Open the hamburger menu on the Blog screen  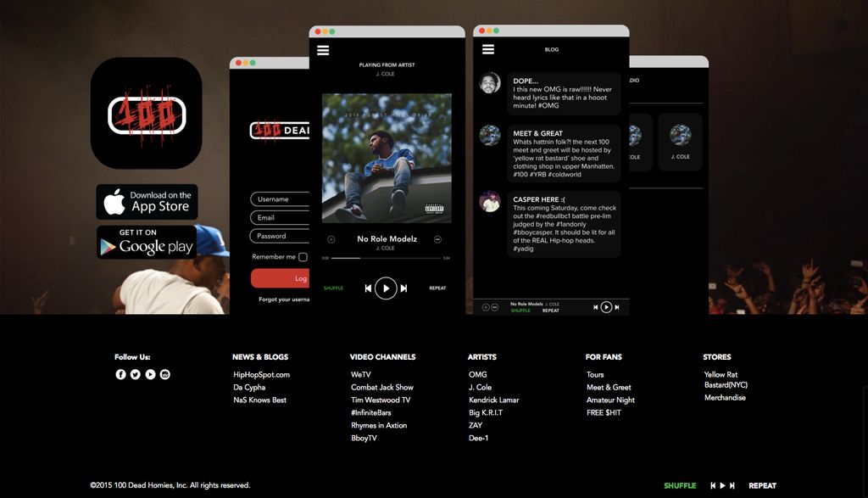[488, 49]
